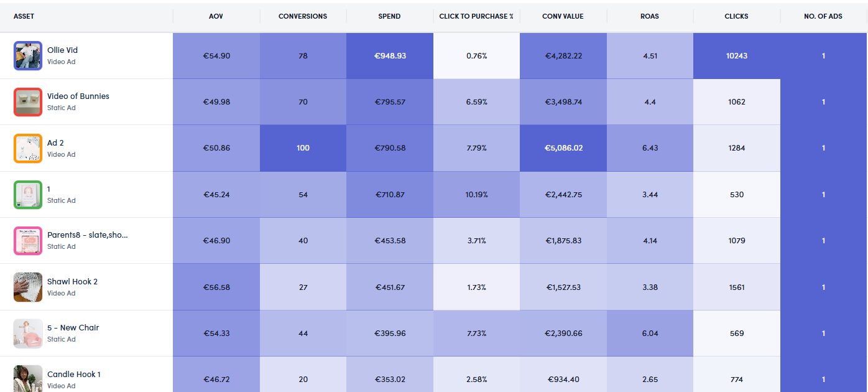Select the No. of Ads column header
Viewport: 868px width, 392px height.
click(x=823, y=16)
